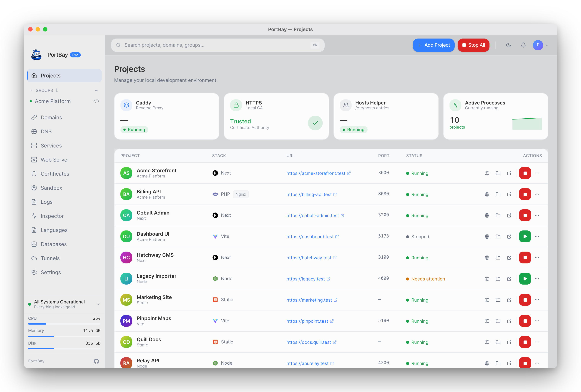Open folder for Hatchway CMS
The image size is (581, 392).
[498, 258]
